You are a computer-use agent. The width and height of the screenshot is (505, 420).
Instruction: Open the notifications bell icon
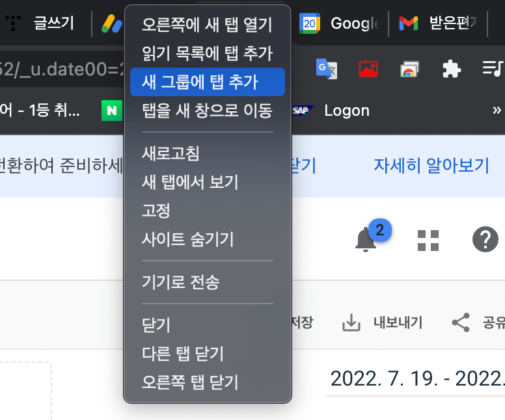(x=366, y=239)
